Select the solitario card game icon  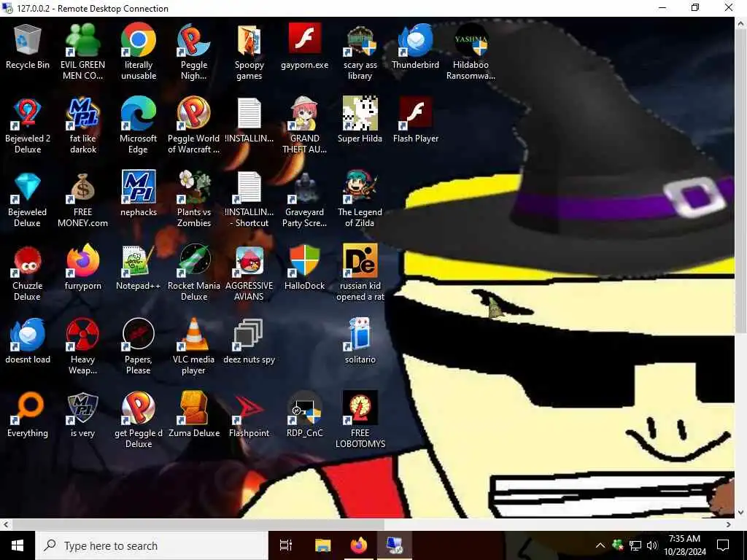pos(360,341)
